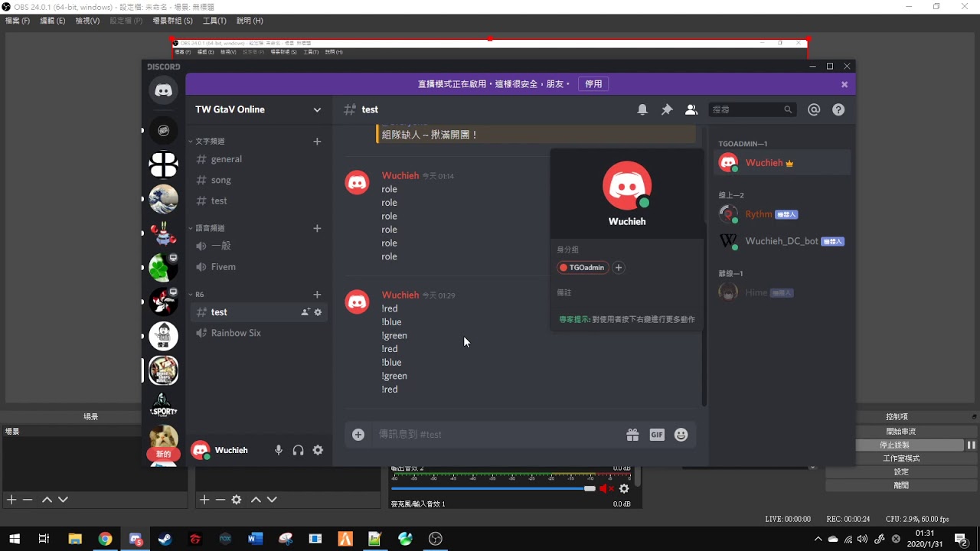Image resolution: width=980 pixels, height=551 pixels.
Task: Open OBS 檔案 (F) menu
Action: [18, 21]
